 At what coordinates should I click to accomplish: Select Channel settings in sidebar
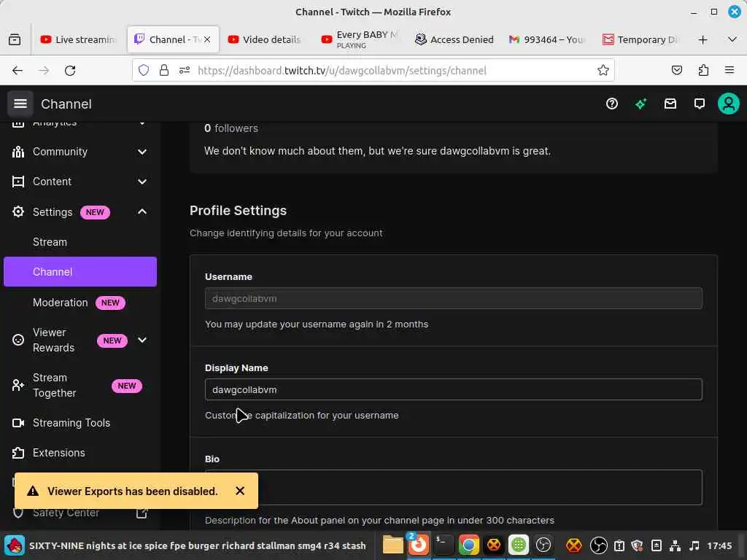(80, 272)
